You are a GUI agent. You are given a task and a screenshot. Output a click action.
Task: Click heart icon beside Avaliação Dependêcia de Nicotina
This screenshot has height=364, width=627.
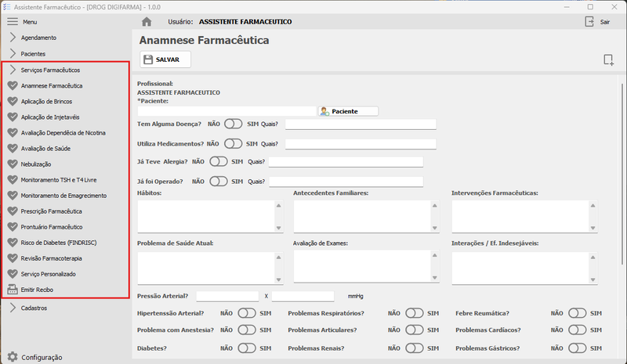13,132
